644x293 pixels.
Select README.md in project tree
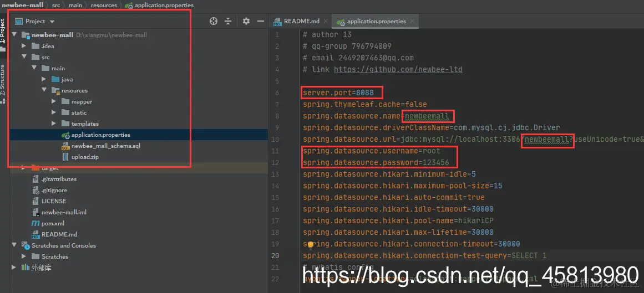coord(59,234)
